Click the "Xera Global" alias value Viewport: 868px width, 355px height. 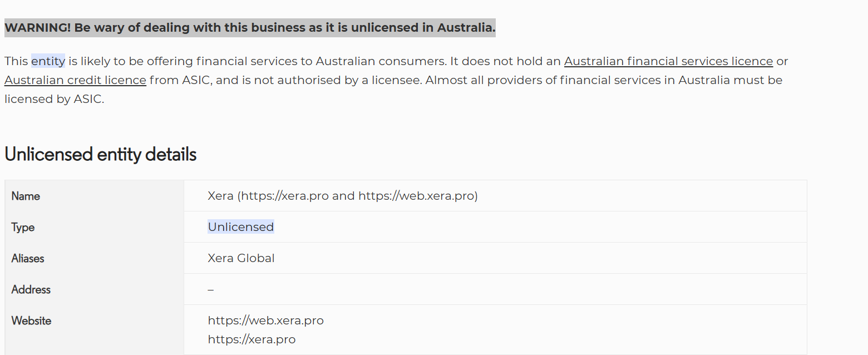click(x=241, y=258)
